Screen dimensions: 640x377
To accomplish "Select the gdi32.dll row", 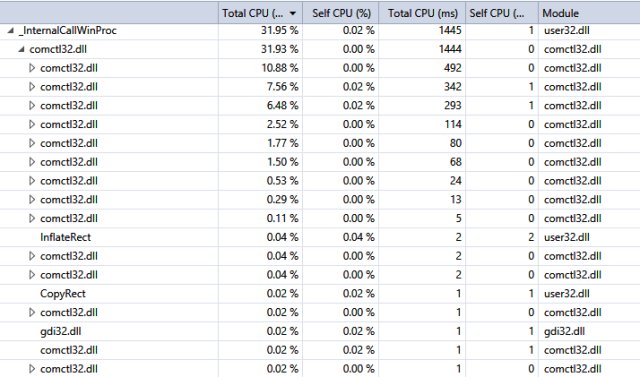I will (x=320, y=331).
